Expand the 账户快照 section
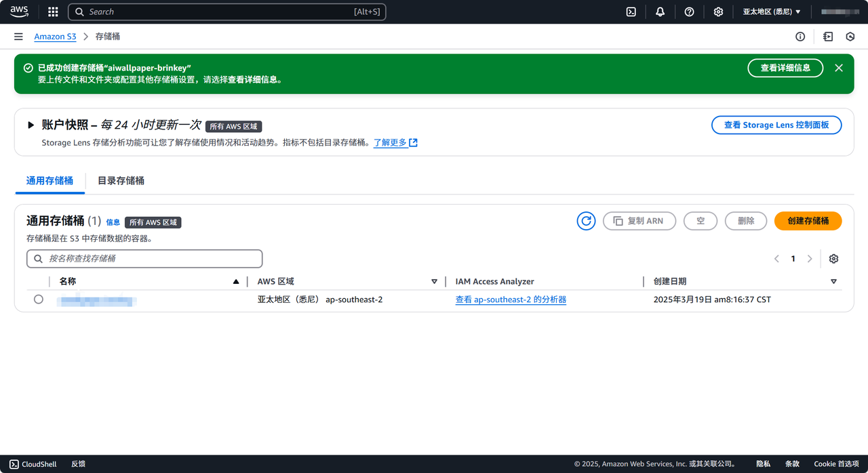The width and height of the screenshot is (868, 473). (x=31, y=125)
